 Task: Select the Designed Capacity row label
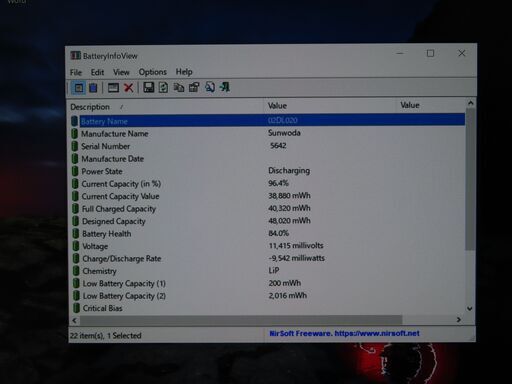[114, 221]
